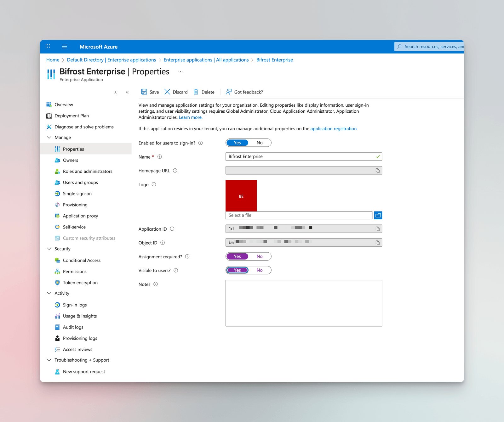
Task: Click the Discard X icon
Action: 167,92
